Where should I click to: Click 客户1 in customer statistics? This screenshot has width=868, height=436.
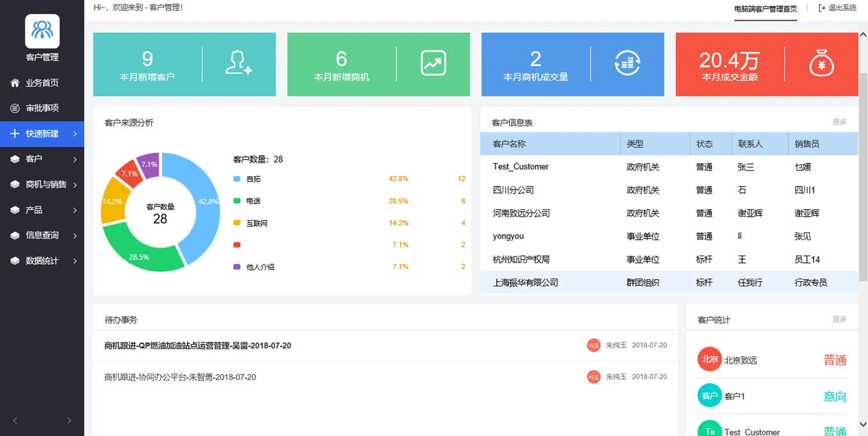(735, 396)
